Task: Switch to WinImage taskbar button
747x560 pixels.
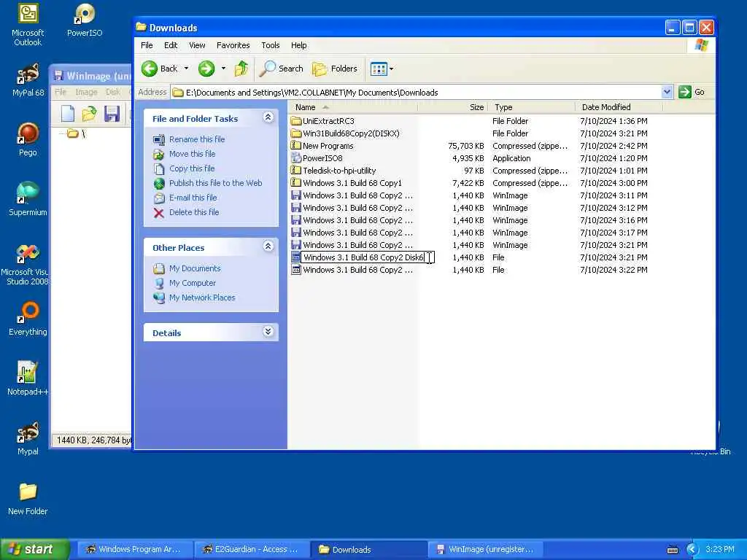Action: (x=485, y=550)
